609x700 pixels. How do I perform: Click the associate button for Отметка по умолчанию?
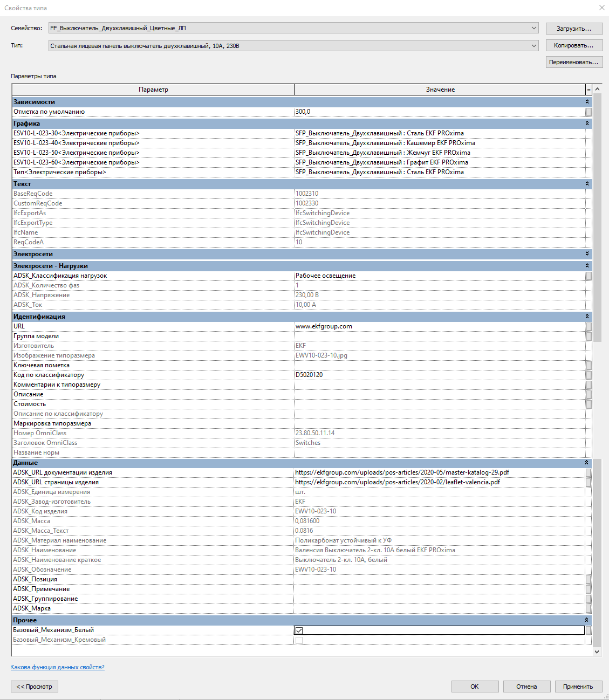click(x=589, y=112)
